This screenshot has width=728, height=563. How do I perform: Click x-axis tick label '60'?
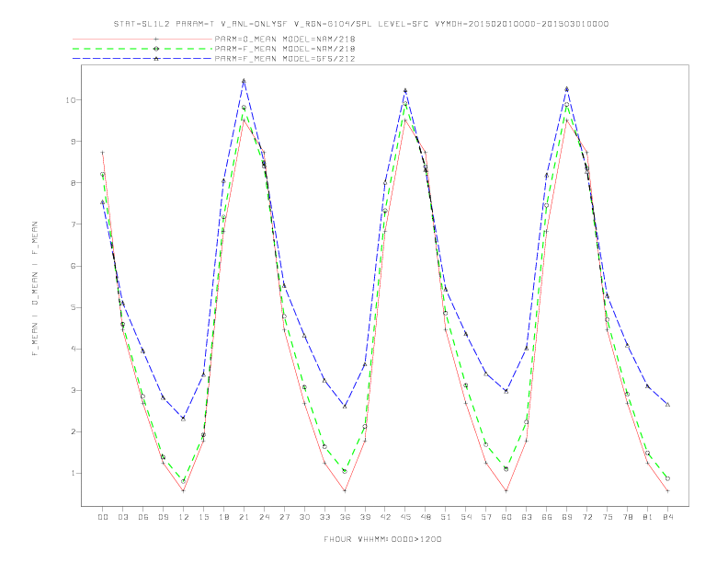pos(506,517)
